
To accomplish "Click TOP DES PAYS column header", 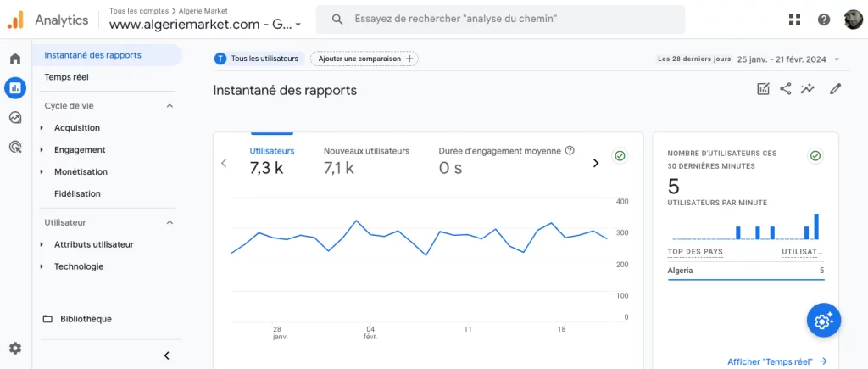I will (x=695, y=252).
